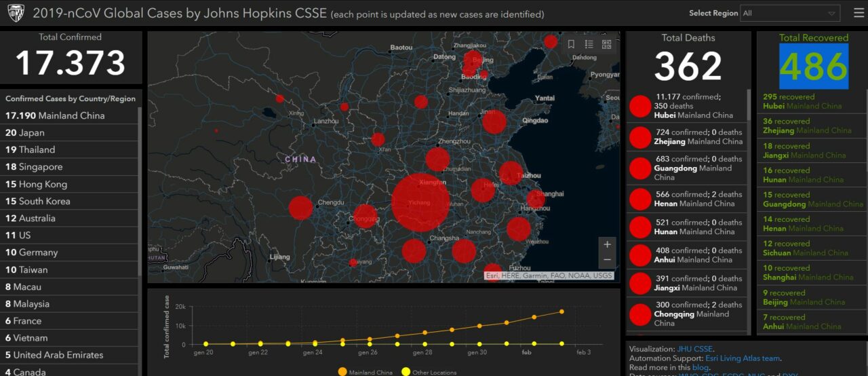Screen dimensions: 868x376
Task: Select the 6 France row
Action: (69, 320)
